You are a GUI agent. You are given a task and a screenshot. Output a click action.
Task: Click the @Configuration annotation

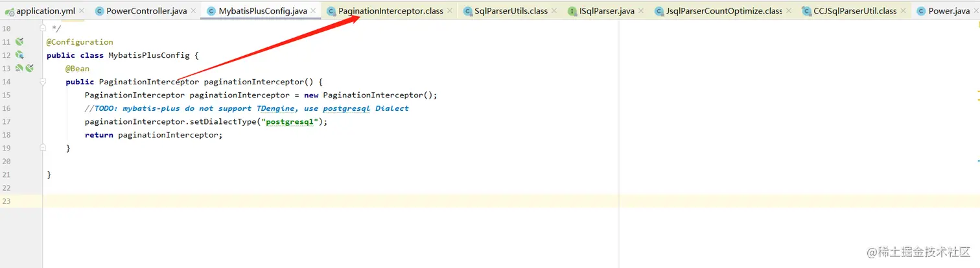click(x=80, y=42)
